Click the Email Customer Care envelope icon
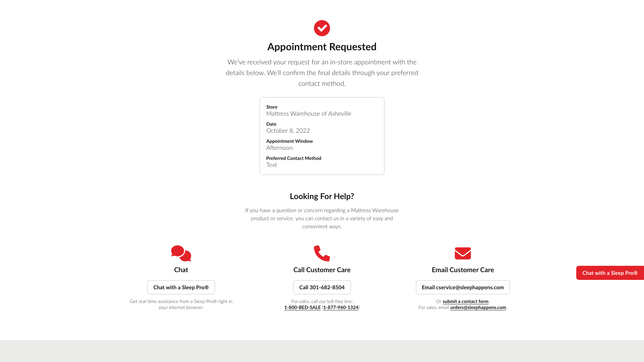Screen dimensions: 644x362 point(463,253)
